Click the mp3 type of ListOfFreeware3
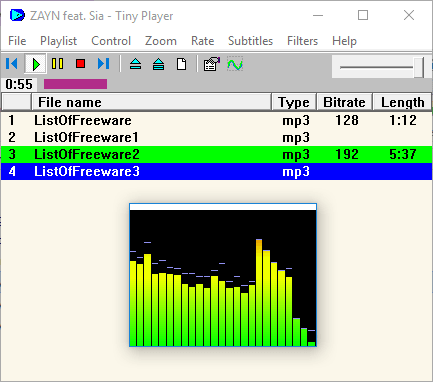The width and height of the screenshot is (433, 382). tap(296, 172)
